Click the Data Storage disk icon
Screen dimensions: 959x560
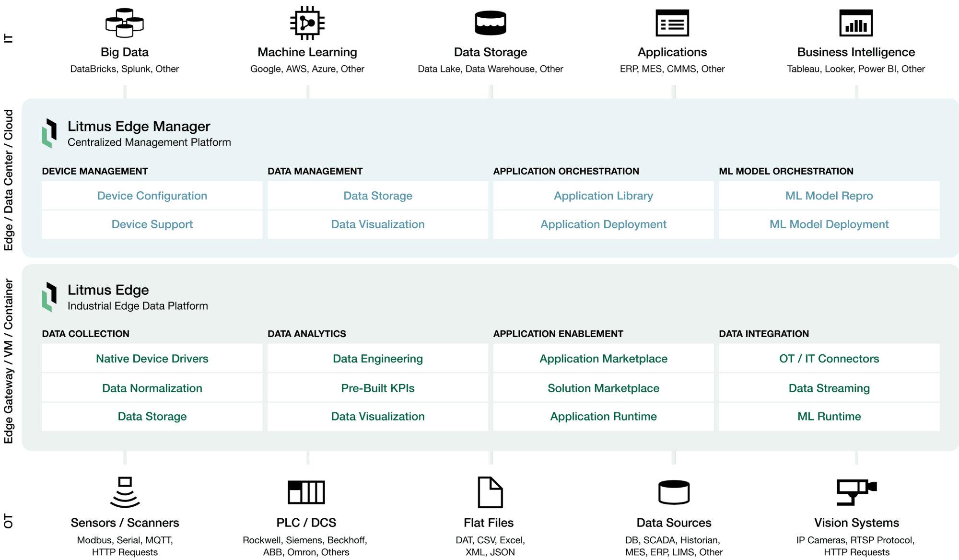pyautogui.click(x=491, y=23)
